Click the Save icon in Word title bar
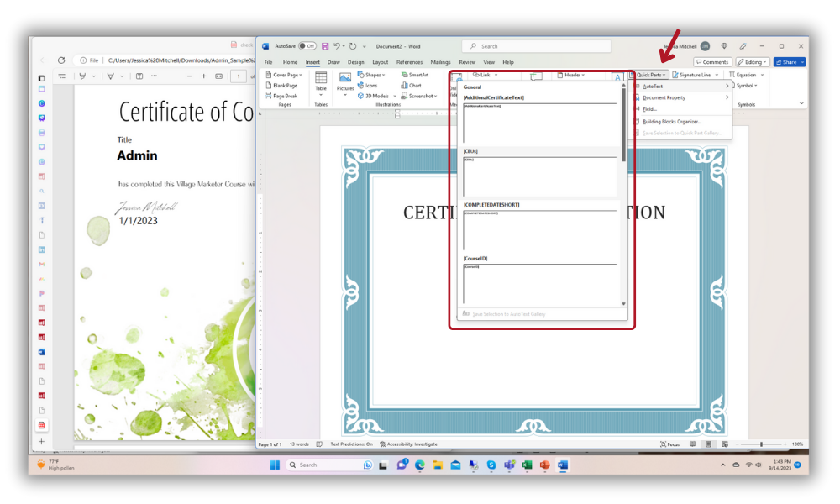 point(324,46)
